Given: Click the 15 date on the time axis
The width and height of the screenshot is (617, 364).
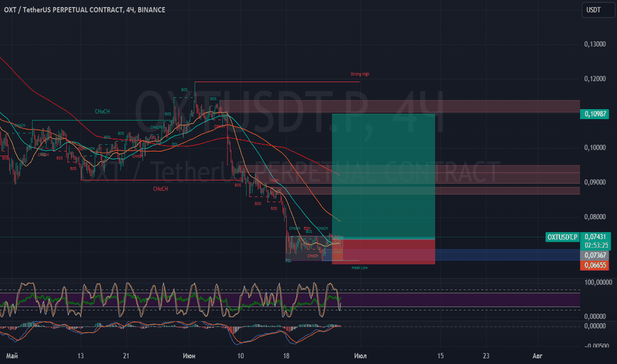Looking at the screenshot, I should tap(440, 356).
